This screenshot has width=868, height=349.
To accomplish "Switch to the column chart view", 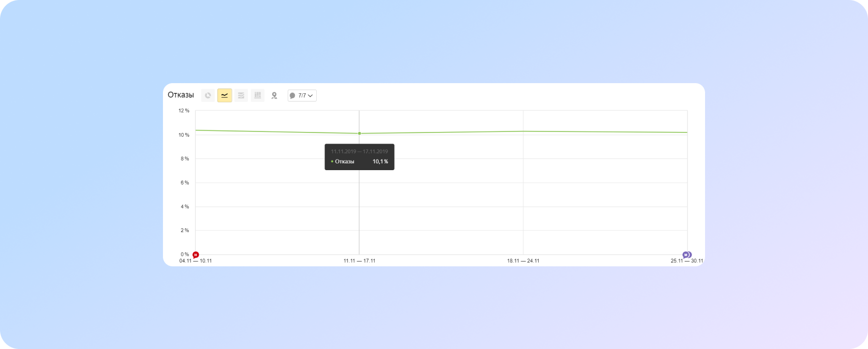I will coord(258,96).
